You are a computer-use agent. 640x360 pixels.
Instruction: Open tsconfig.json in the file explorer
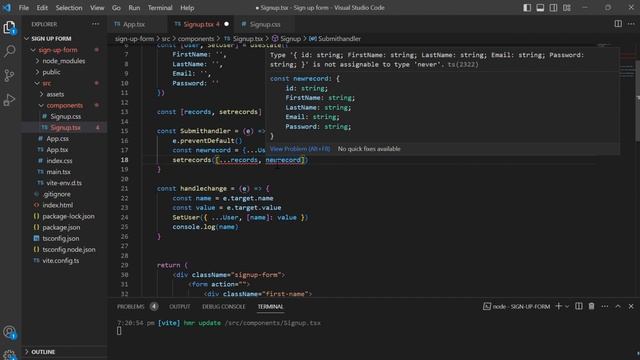(61, 238)
